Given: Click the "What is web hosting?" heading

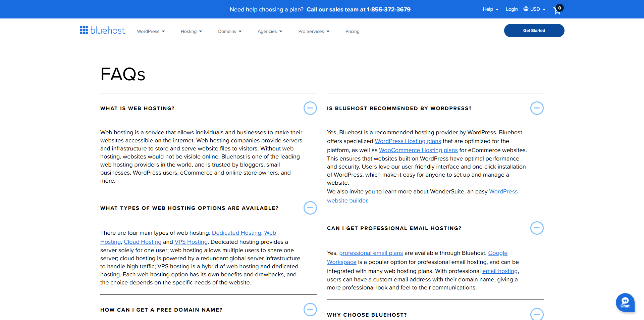Looking at the screenshot, I should click(138, 108).
